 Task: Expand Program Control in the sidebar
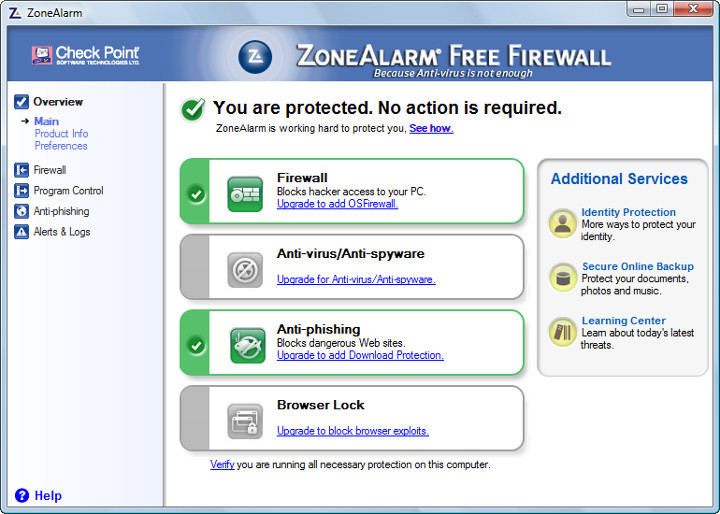(x=68, y=191)
